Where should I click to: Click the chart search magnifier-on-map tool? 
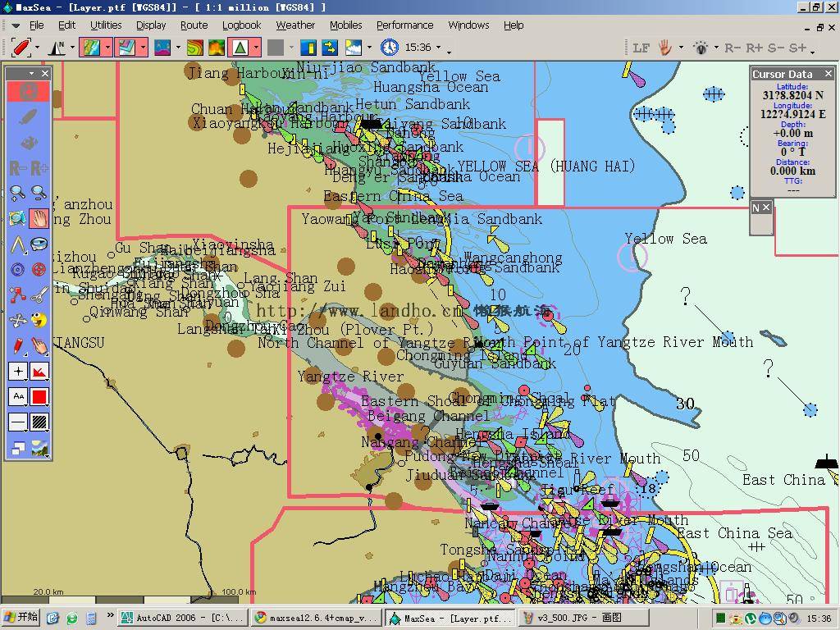pyautogui.click(x=18, y=218)
